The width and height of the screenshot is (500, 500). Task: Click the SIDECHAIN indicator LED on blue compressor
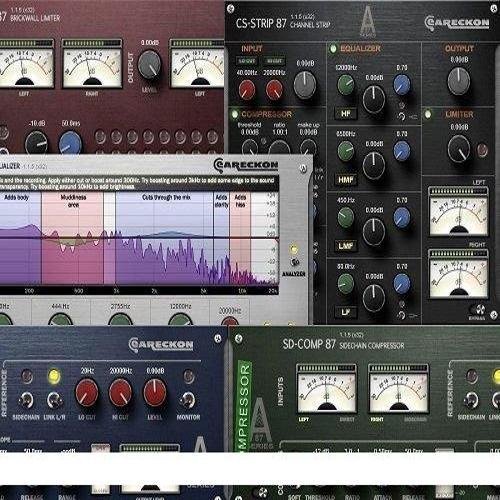[x=27, y=376]
